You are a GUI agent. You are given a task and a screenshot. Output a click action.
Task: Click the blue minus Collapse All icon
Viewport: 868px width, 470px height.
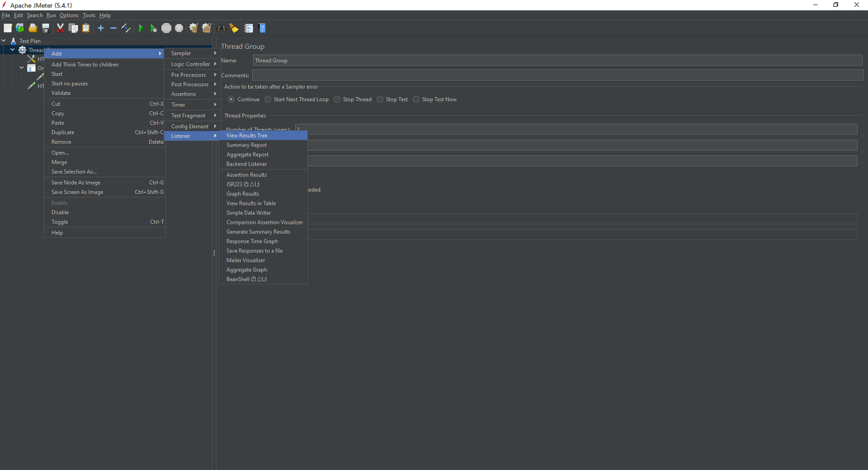[x=113, y=28]
